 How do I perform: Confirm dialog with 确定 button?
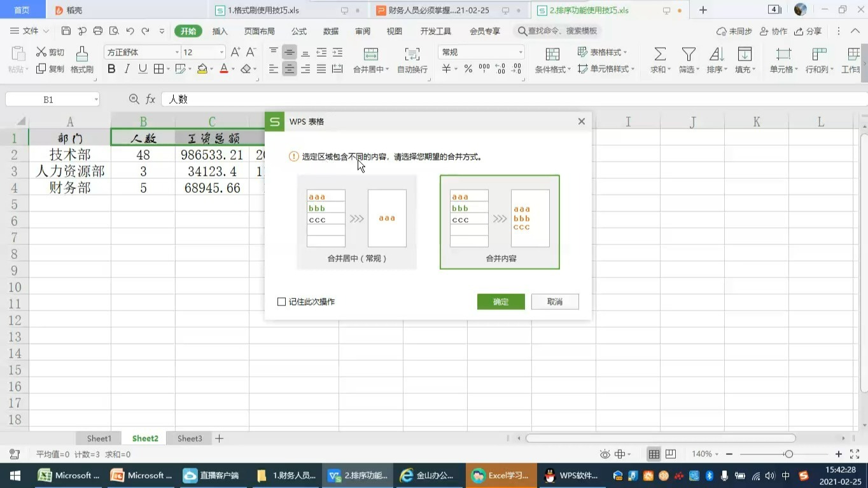click(x=501, y=302)
